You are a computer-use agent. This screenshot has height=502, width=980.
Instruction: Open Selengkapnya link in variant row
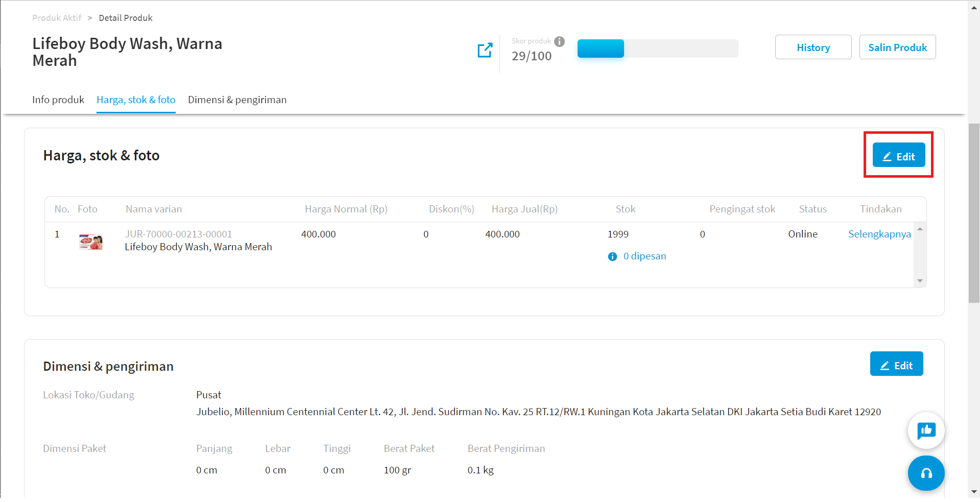[x=879, y=234]
